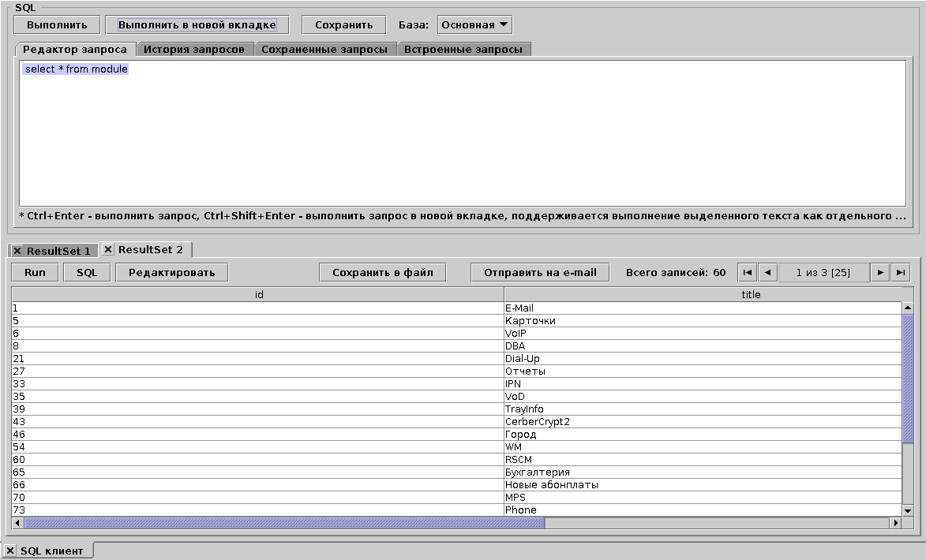Close the ResultSet 1 tab with its X icon

(17, 251)
